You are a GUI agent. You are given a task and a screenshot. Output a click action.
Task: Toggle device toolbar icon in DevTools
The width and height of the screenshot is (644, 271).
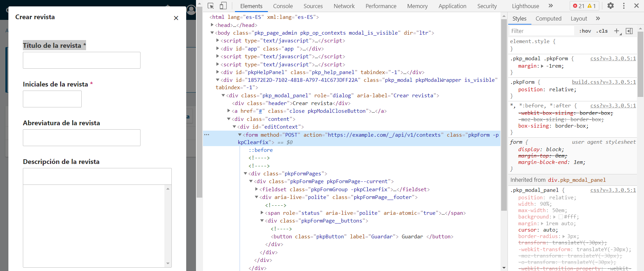coord(223,6)
